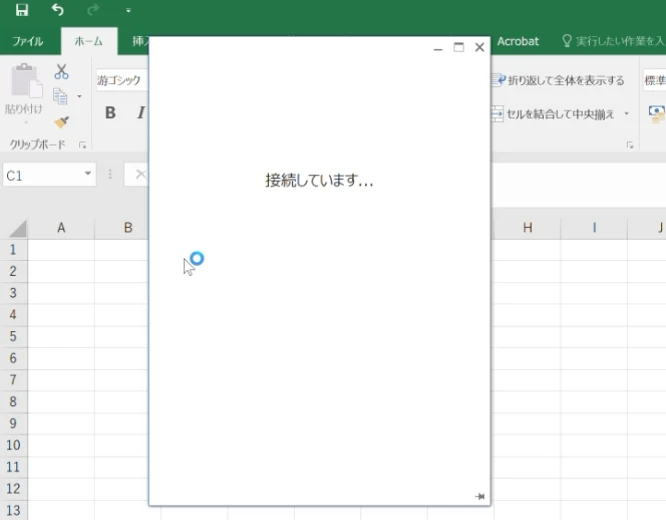
Task: Toggle 折り返して全体を表示する wrap text
Action: click(558, 80)
